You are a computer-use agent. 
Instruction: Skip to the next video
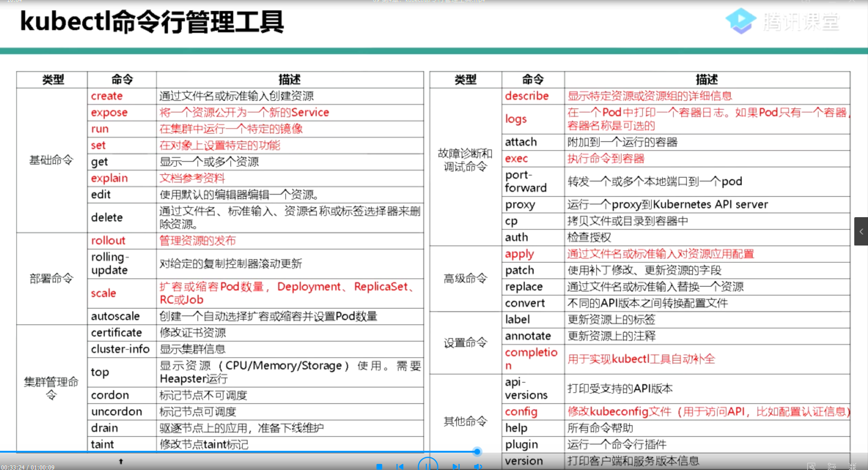pyautogui.click(x=456, y=466)
